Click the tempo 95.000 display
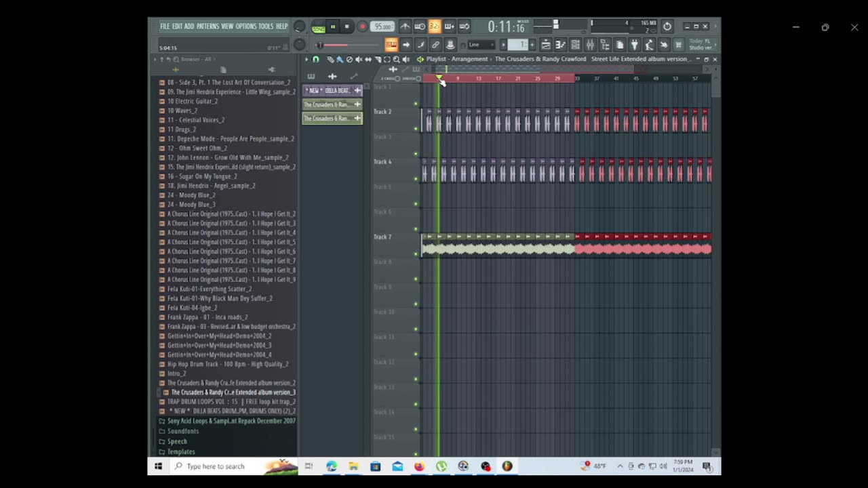 382,26
